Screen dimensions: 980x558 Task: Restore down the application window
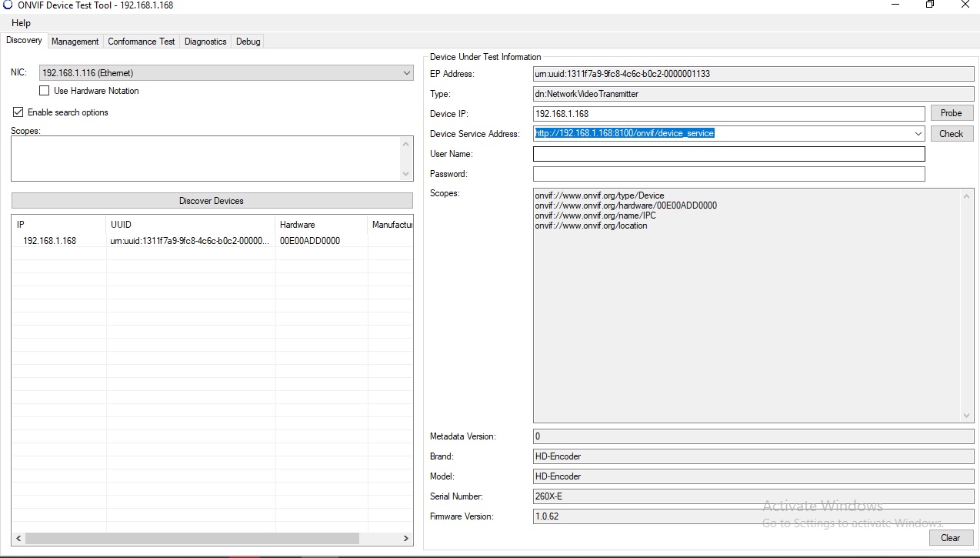(930, 5)
